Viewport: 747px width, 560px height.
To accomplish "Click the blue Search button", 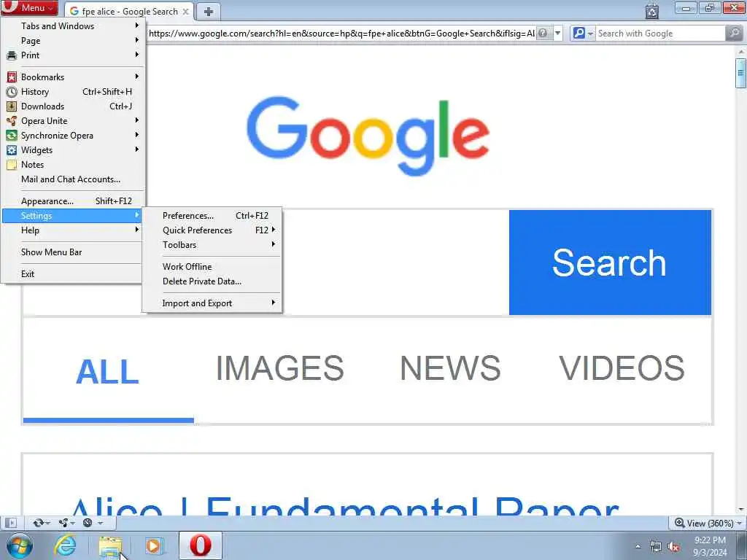I will pos(610,262).
